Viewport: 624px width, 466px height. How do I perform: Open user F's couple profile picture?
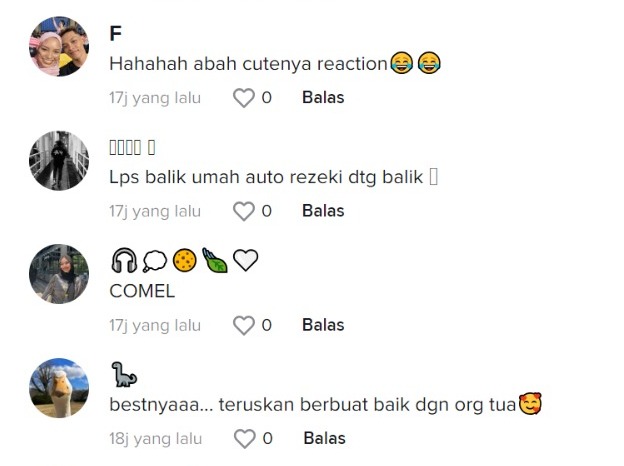click(x=59, y=46)
